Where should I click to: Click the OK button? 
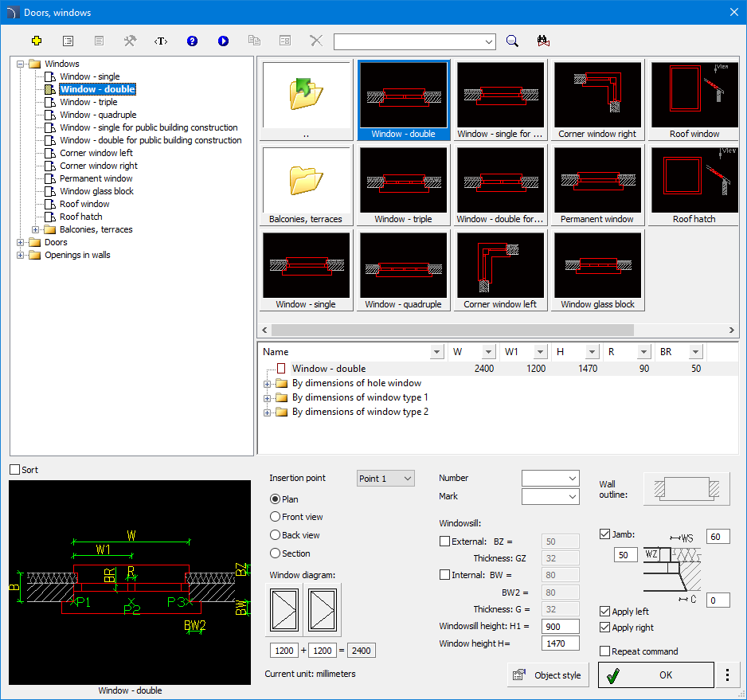[x=655, y=675]
